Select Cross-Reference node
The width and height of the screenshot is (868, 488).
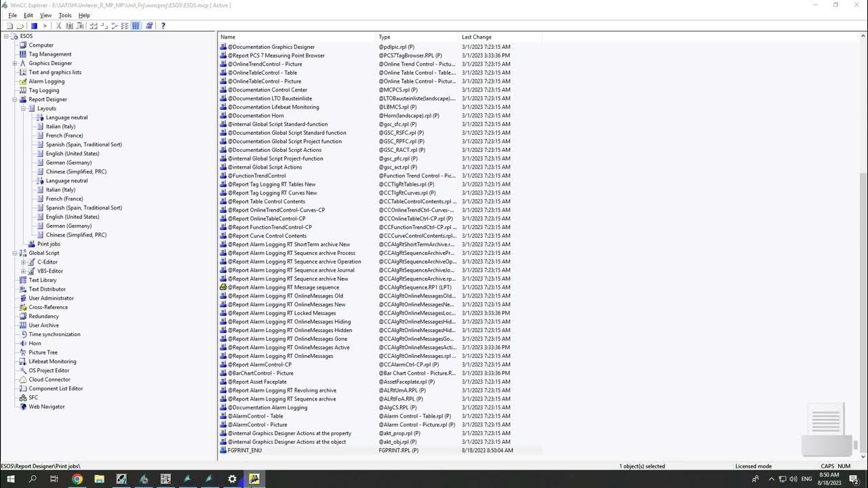click(x=48, y=307)
